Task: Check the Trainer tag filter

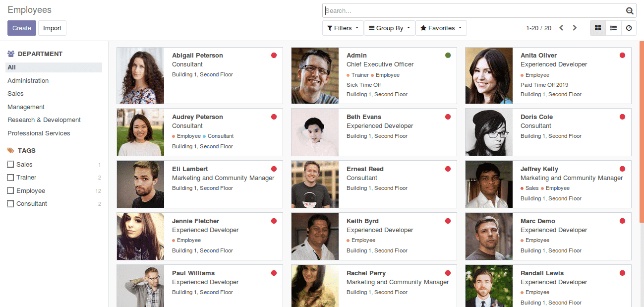Action: (10, 178)
